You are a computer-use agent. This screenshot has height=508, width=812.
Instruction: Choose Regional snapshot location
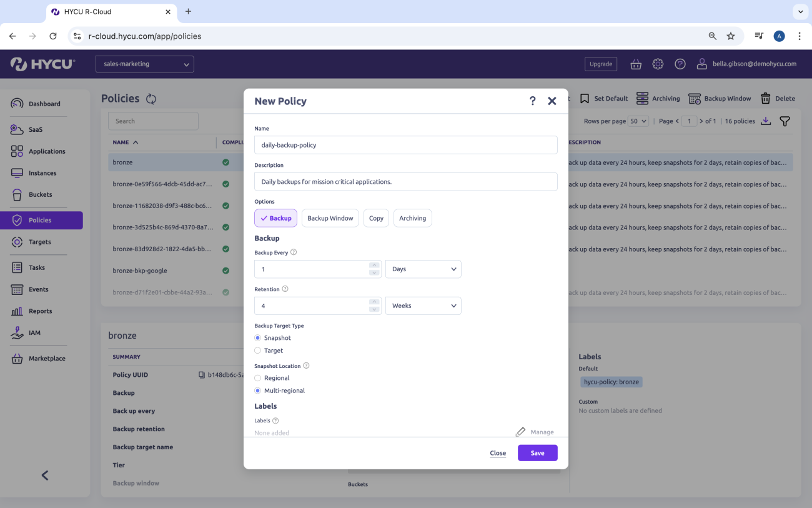[x=257, y=377]
